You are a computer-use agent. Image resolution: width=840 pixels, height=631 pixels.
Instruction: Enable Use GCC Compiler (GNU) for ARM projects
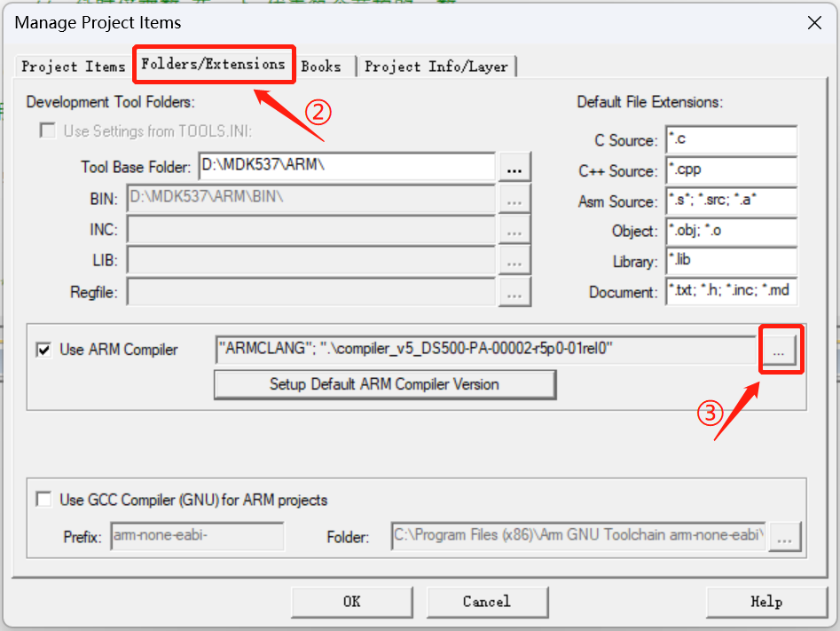coord(43,499)
